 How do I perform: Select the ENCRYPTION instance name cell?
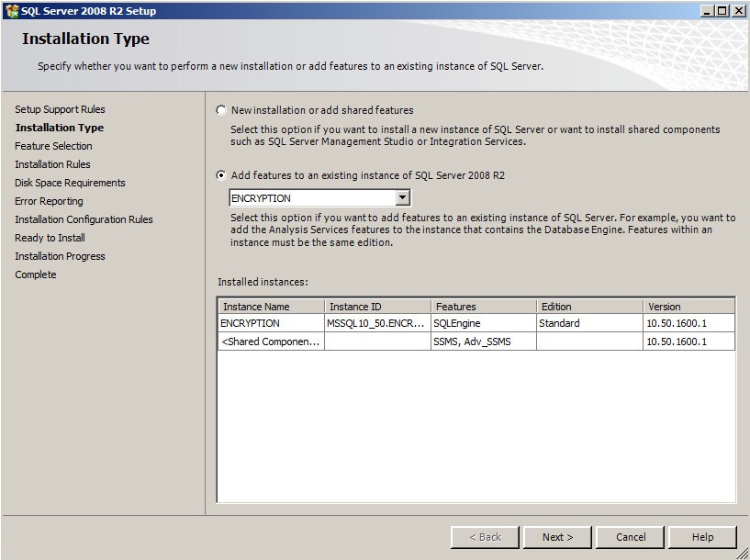click(x=271, y=323)
